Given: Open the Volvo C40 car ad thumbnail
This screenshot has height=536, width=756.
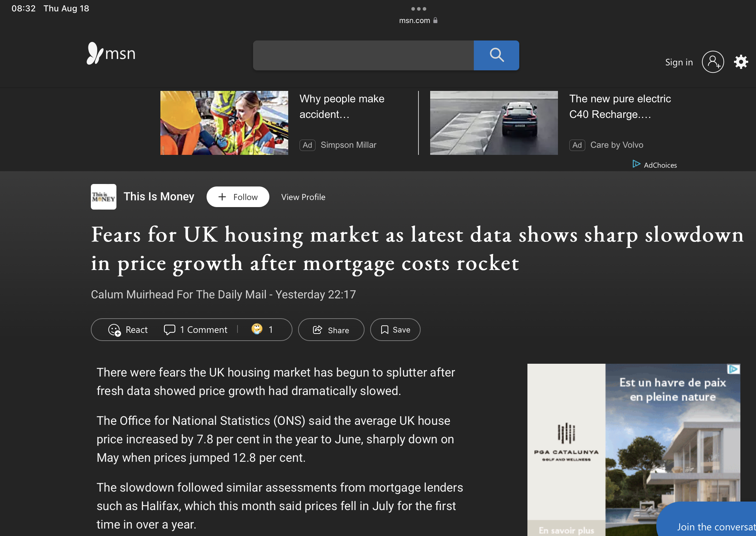Looking at the screenshot, I should pyautogui.click(x=494, y=123).
